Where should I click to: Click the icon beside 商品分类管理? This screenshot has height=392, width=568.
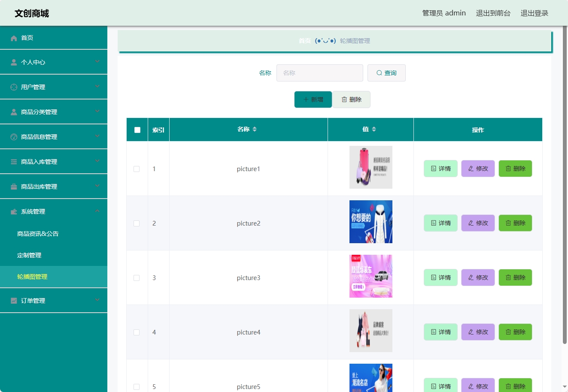coord(14,112)
